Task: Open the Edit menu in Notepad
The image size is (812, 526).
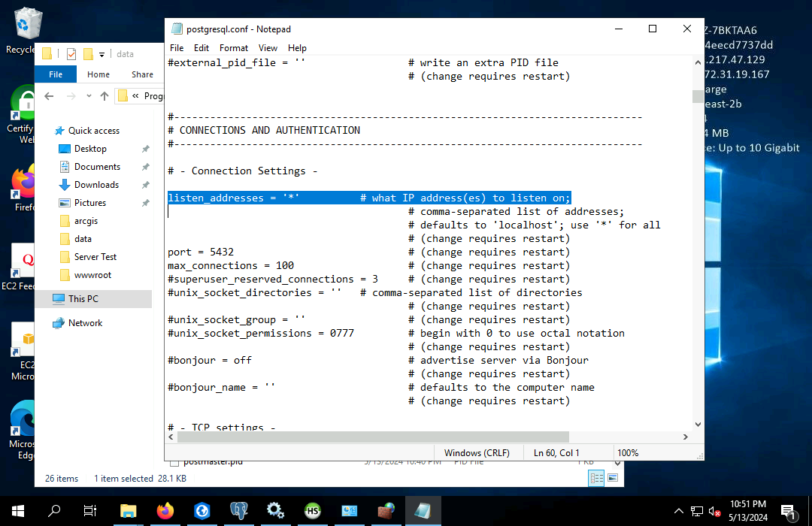Action: click(201, 48)
